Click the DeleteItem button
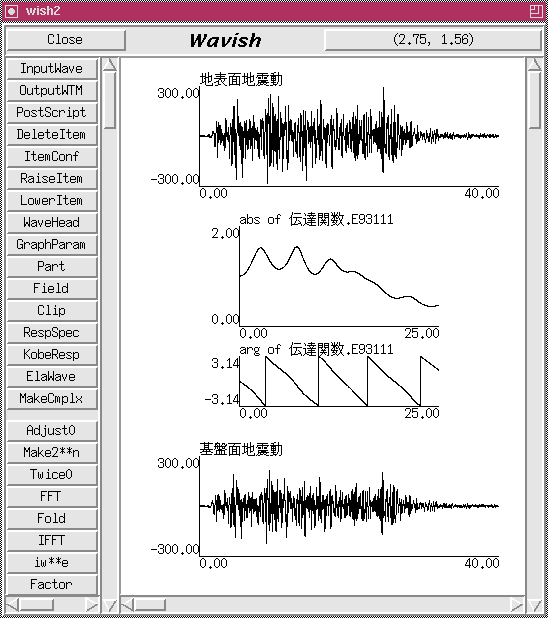This screenshot has width=548, height=618. (52, 134)
